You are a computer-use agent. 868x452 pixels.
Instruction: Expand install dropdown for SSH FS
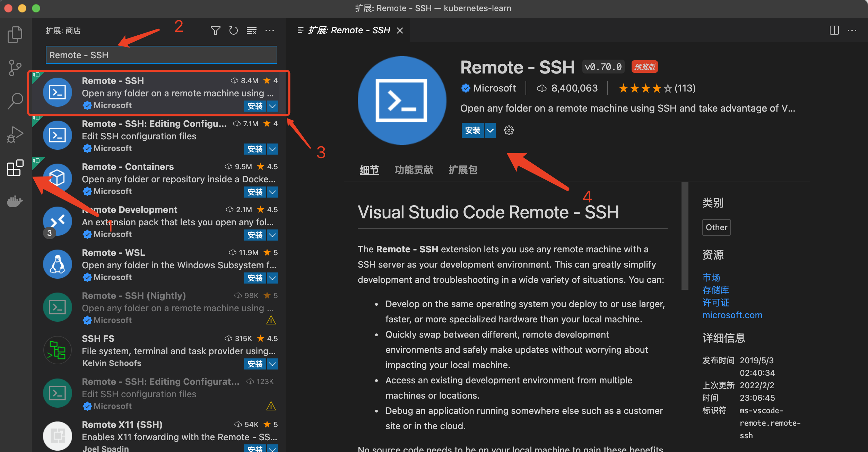pyautogui.click(x=272, y=364)
